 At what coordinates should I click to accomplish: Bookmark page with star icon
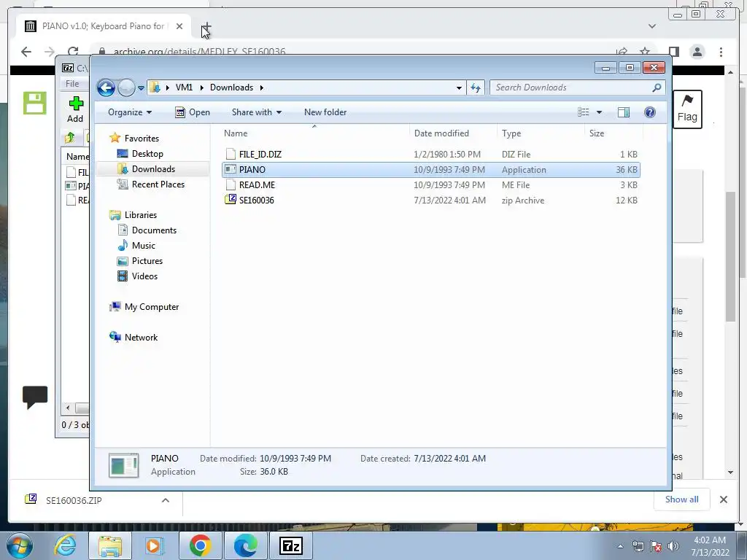point(645,52)
